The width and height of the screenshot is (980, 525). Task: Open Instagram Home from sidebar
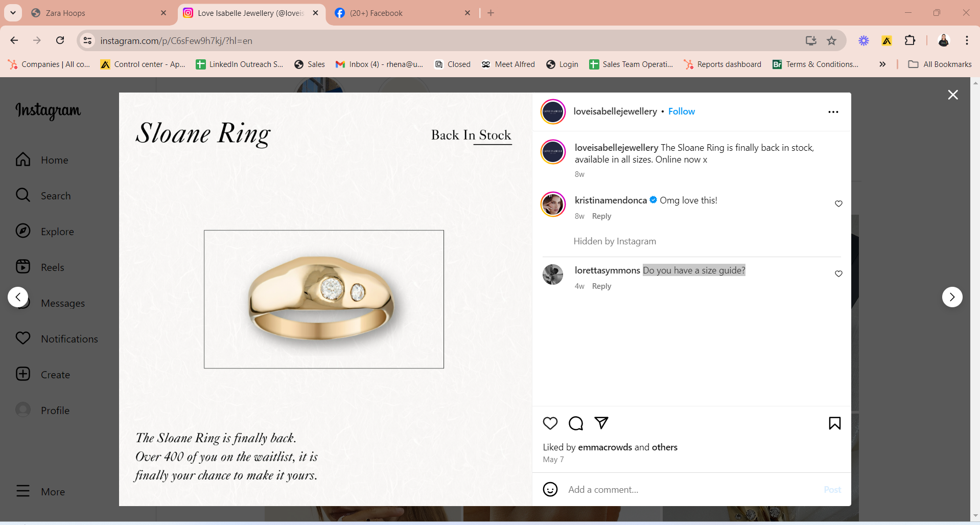pos(42,160)
